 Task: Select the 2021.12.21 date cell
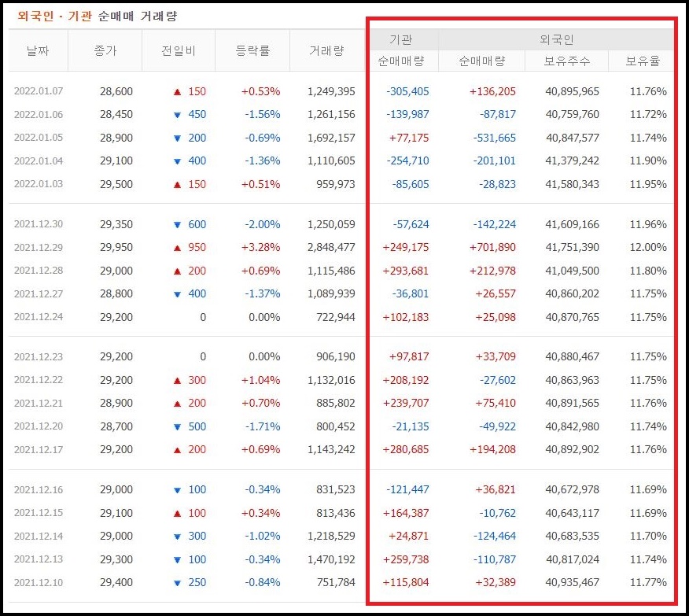(x=39, y=403)
